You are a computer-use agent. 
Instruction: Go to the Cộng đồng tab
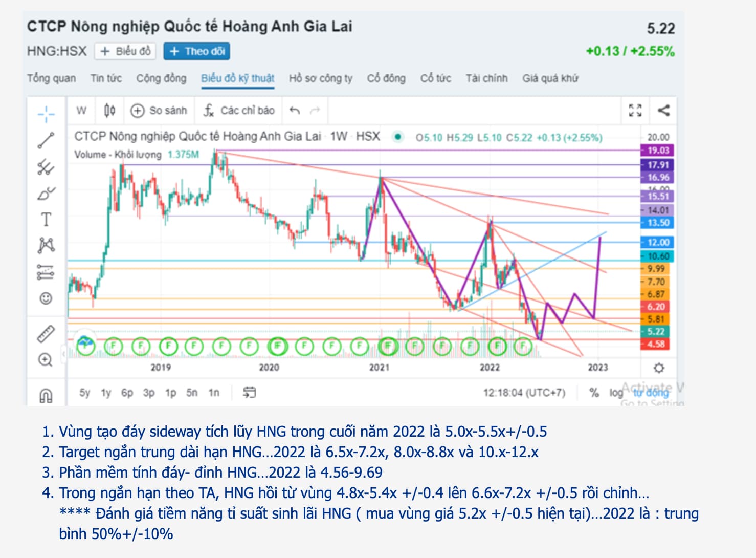[161, 78]
